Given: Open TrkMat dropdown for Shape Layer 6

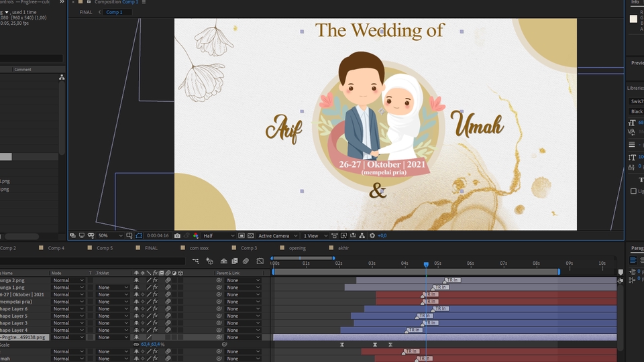Looking at the screenshot, I should pos(112,309).
